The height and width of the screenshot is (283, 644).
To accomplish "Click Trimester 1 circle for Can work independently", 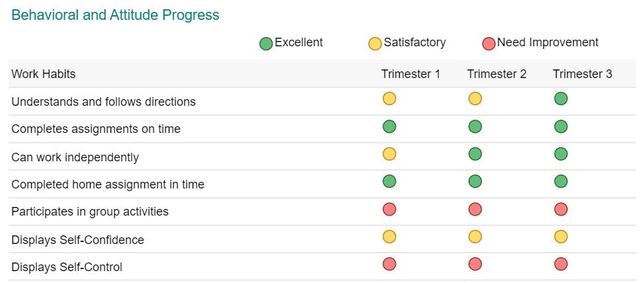I will pos(389,154).
